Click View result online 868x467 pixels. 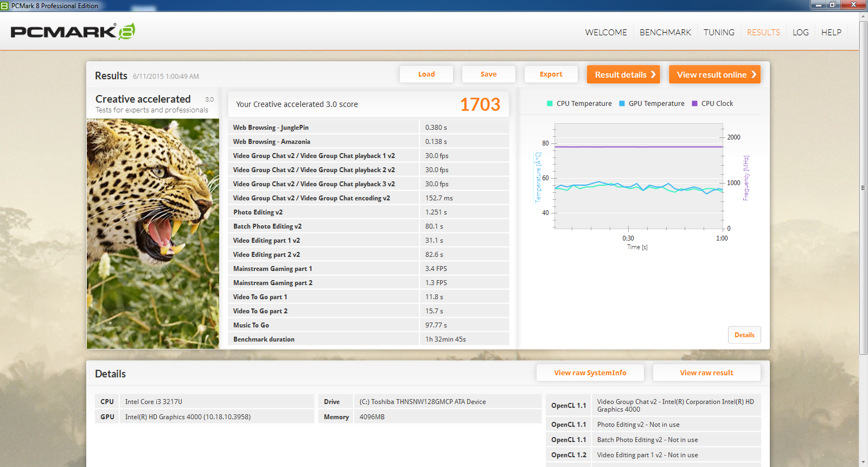pyautogui.click(x=714, y=74)
